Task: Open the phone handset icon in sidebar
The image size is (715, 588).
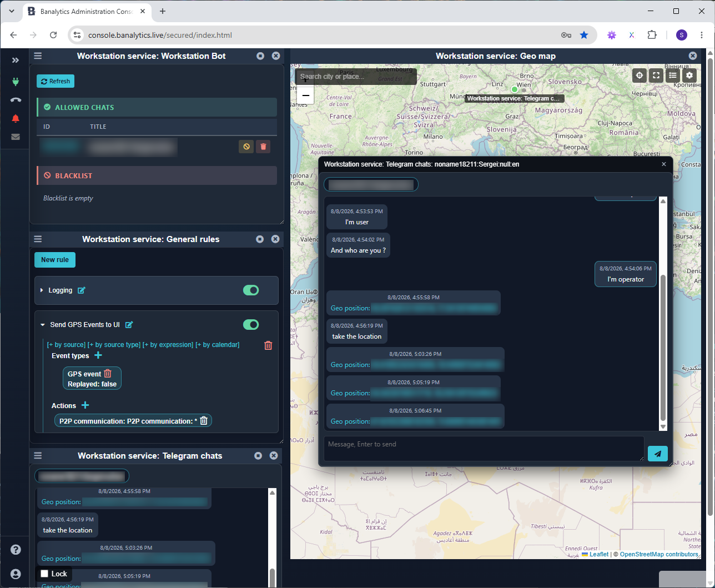Action: (16, 100)
